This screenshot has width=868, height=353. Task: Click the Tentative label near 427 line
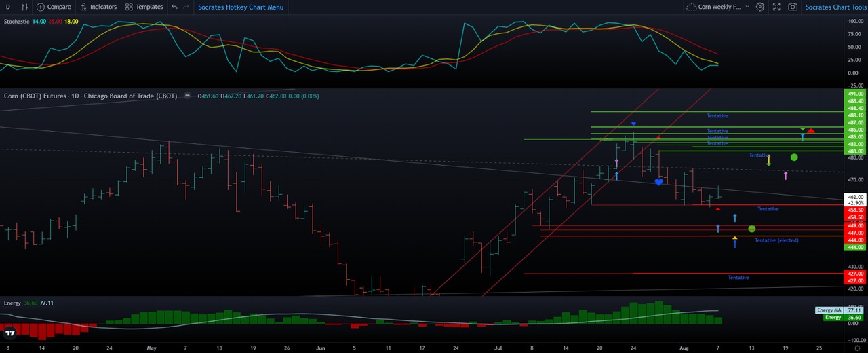(x=738, y=278)
